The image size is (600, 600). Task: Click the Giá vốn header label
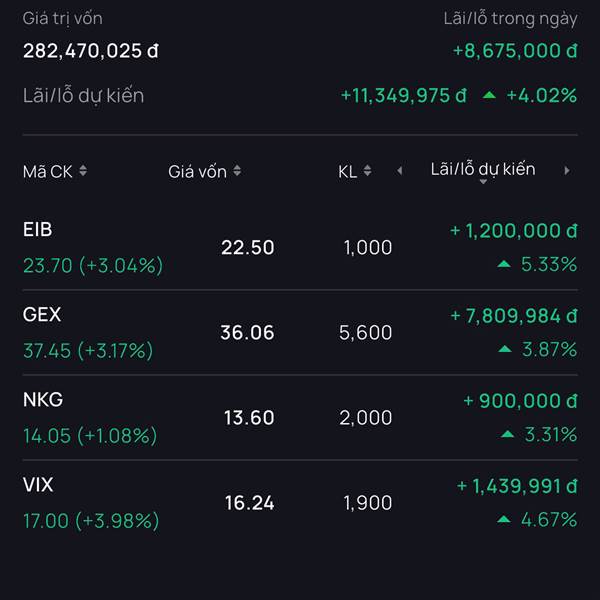coord(197,172)
